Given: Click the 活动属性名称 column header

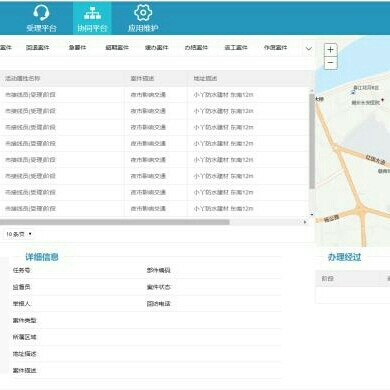Looking at the screenshot, I should 22,79.
